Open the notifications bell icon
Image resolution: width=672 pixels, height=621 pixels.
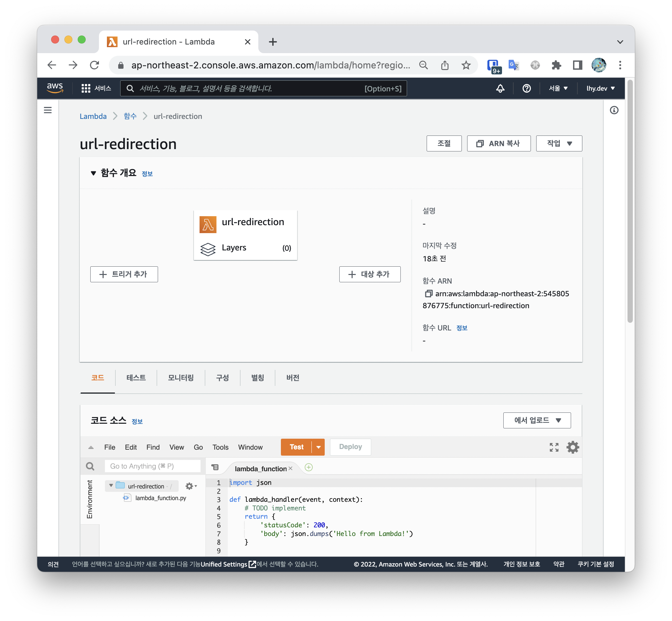click(x=500, y=88)
